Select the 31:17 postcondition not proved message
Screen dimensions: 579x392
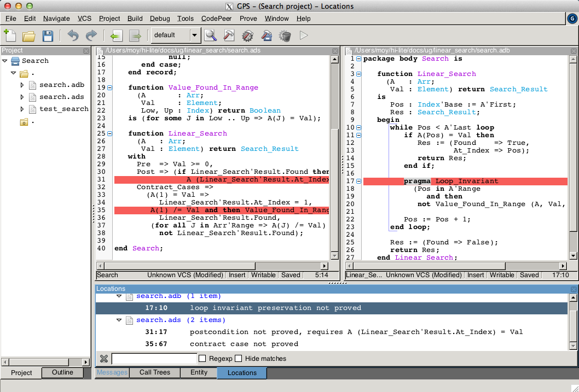tap(331, 332)
